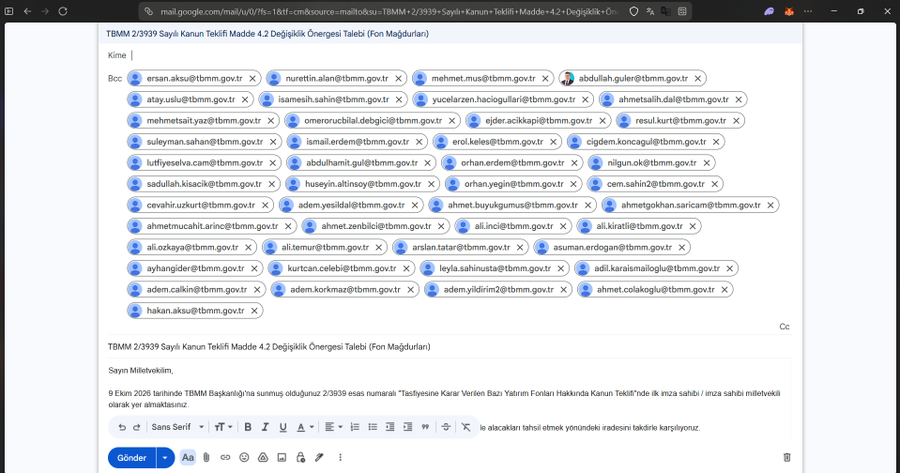Image resolution: width=900 pixels, height=473 pixels.
Task: Redo the edit in the formatting toolbar
Action: [x=137, y=427]
